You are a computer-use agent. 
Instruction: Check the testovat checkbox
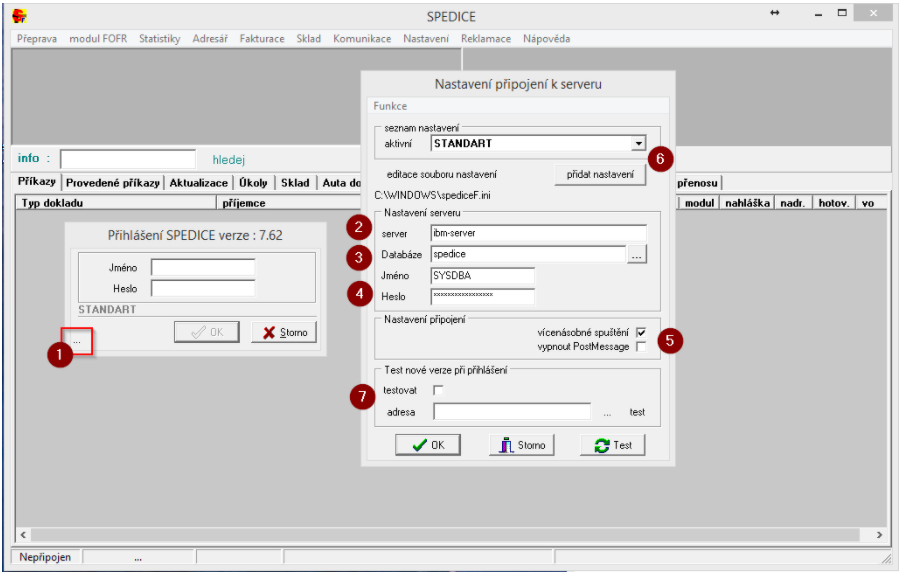point(438,390)
